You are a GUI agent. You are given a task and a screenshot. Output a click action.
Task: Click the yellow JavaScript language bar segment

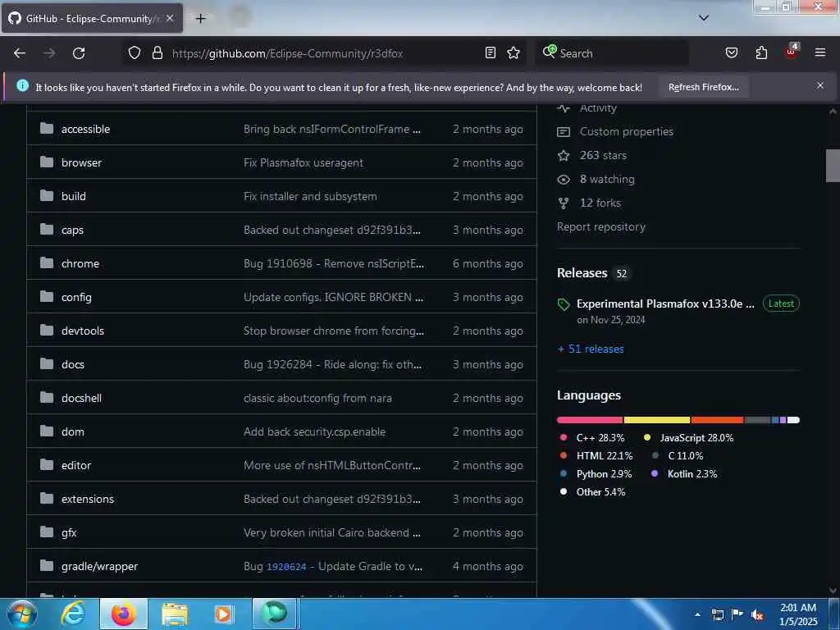pyautogui.click(x=657, y=420)
